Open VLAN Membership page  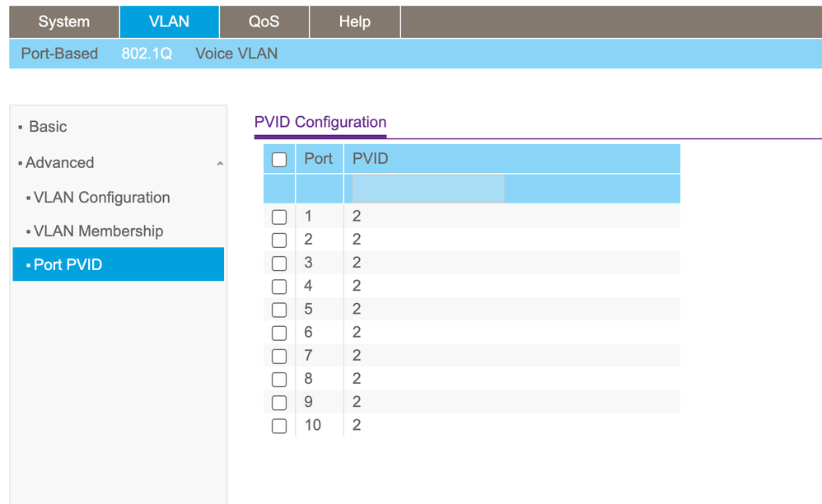(98, 231)
